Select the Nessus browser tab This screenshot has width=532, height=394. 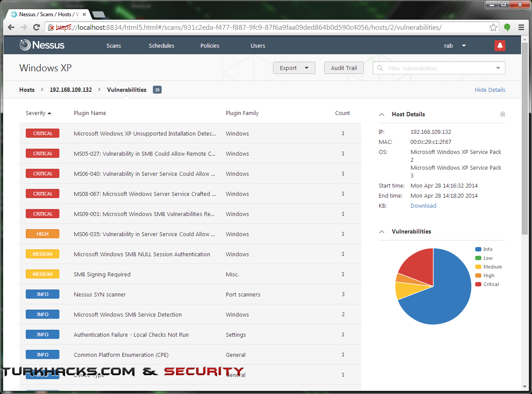coord(48,14)
